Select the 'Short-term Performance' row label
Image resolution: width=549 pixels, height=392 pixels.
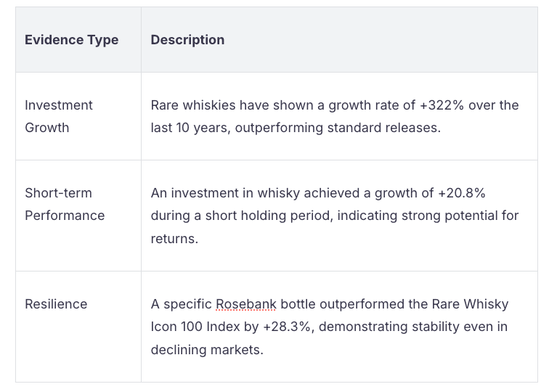coord(65,204)
